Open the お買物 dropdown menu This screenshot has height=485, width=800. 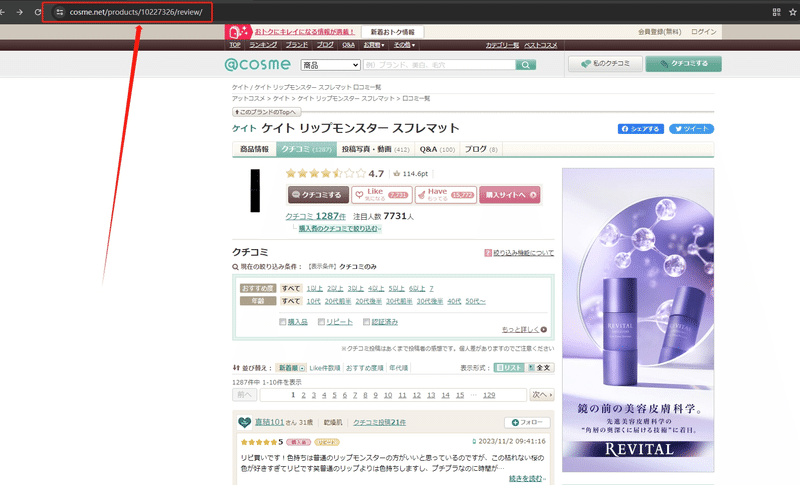374,45
